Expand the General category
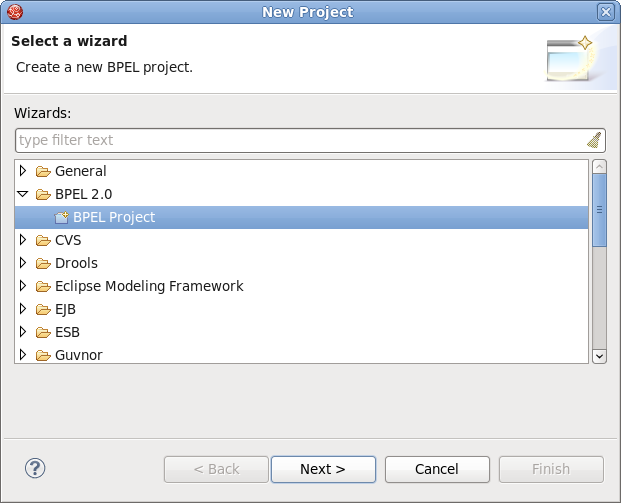Viewport: 621px width, 503px height. (x=23, y=171)
